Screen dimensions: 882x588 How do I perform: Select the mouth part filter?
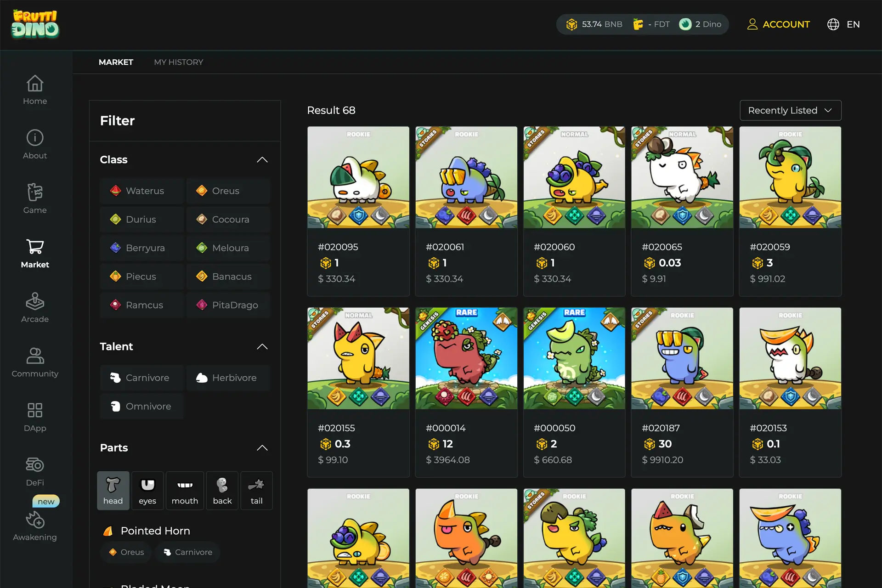point(185,491)
